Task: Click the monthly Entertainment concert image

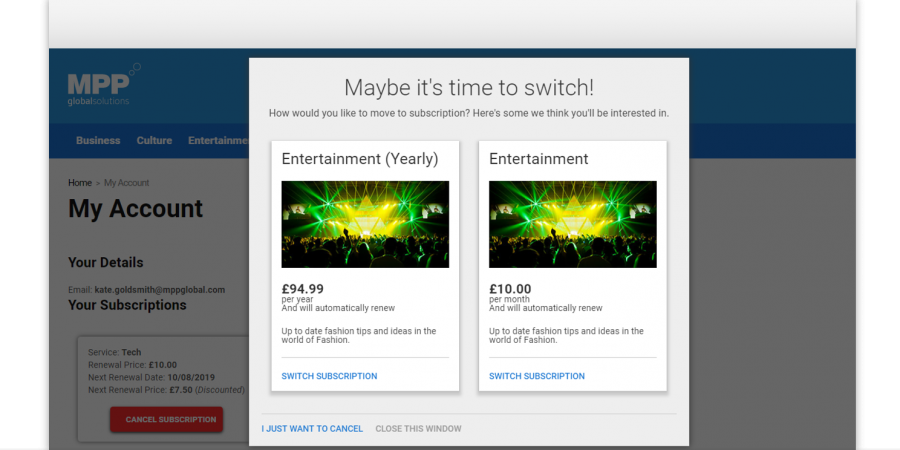Action: [x=572, y=224]
